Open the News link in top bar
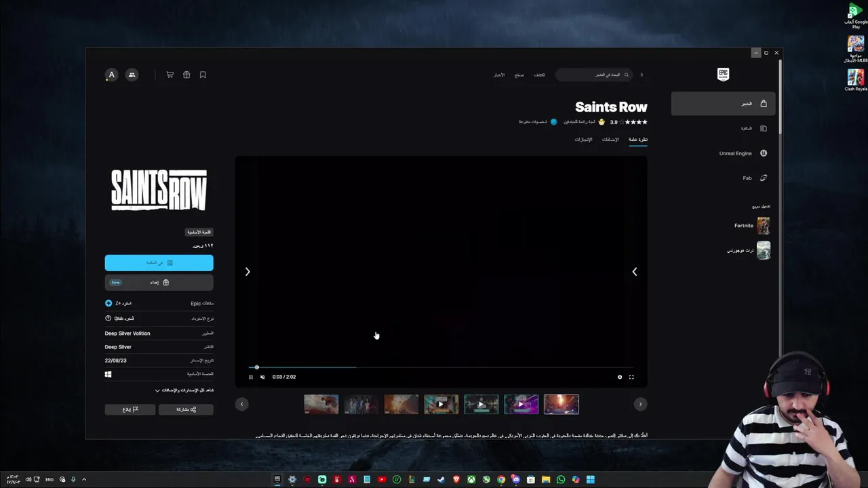The width and height of the screenshot is (868, 488). click(x=498, y=75)
